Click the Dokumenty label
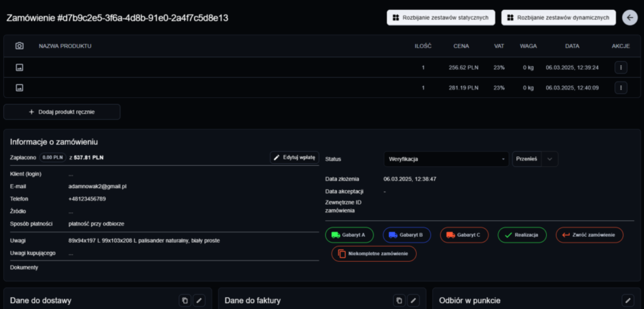Screen dimensions: 644x309 click(24, 267)
